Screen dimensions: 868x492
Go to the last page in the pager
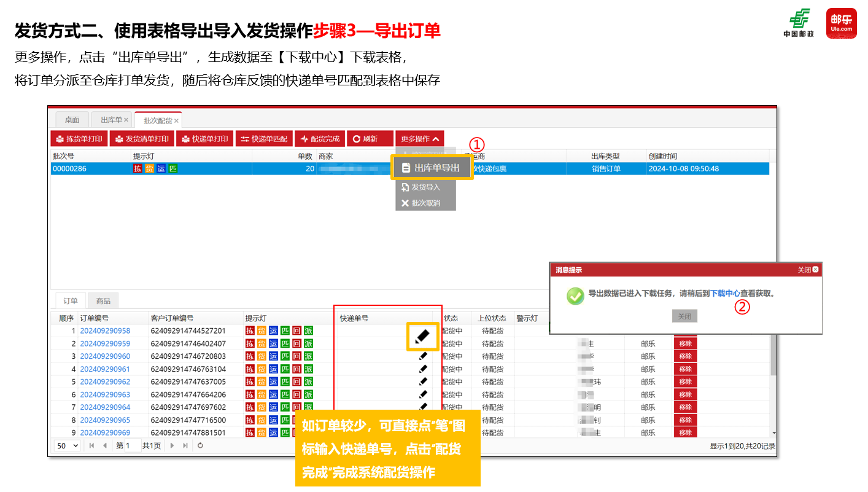pos(185,446)
